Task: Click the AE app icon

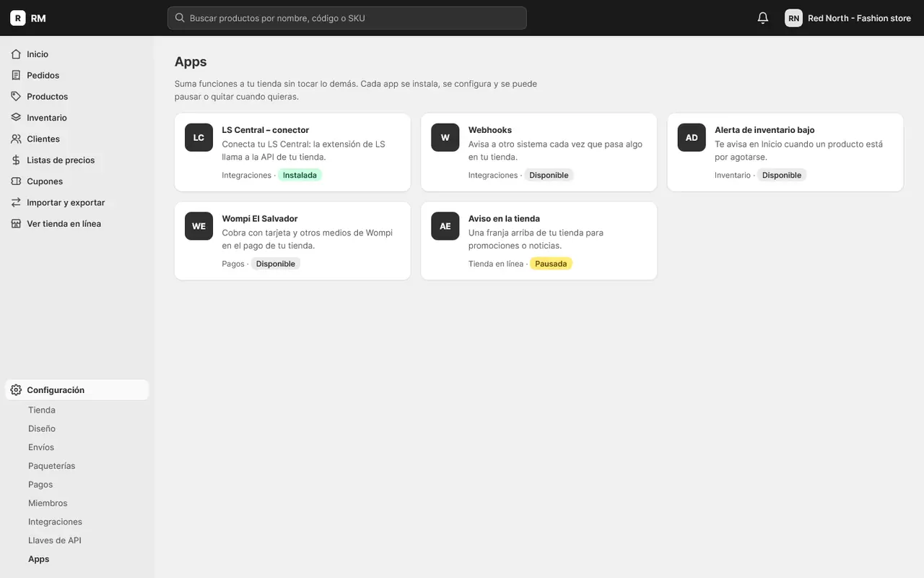Action: point(445,226)
